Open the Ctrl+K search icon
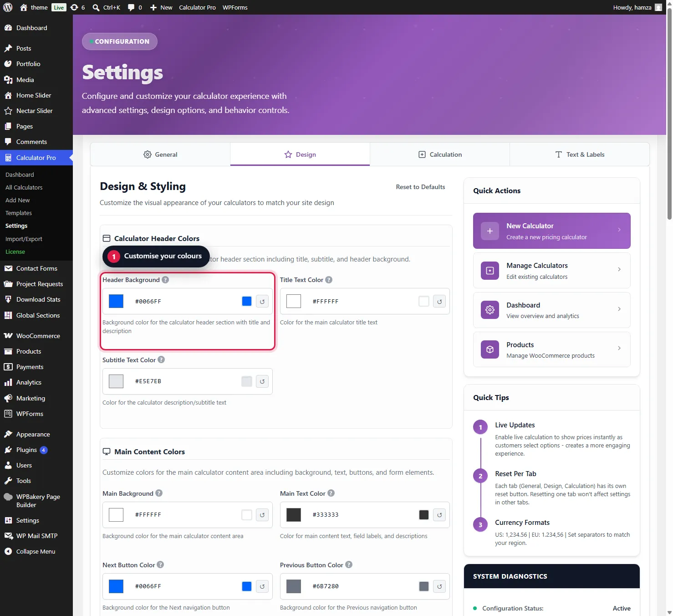 point(96,7)
